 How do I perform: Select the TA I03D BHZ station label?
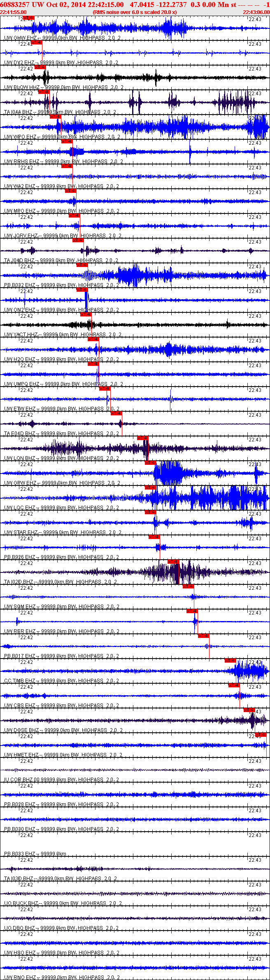point(19,879)
